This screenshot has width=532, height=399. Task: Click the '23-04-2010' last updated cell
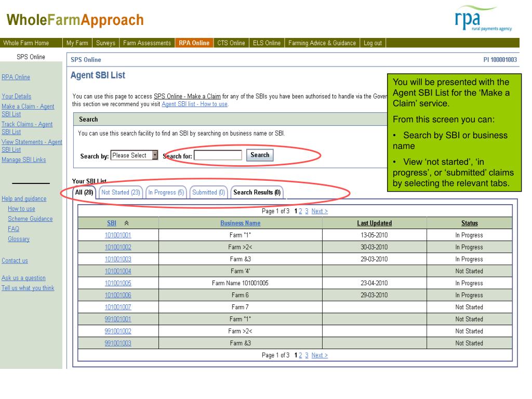click(374, 283)
